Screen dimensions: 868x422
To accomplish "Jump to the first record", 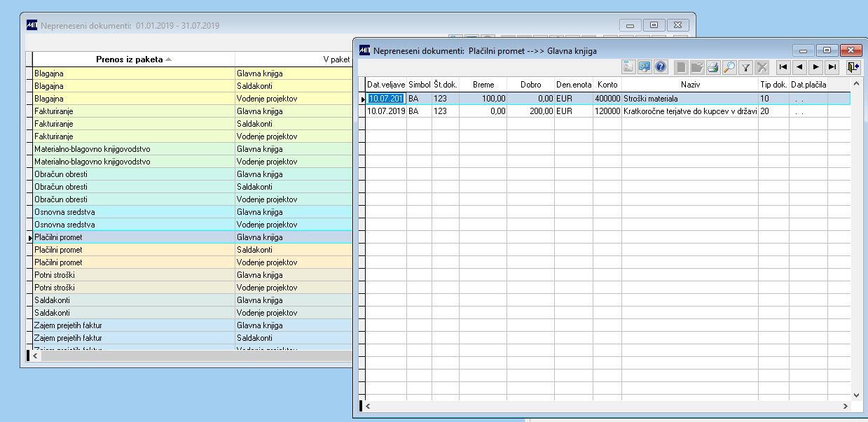I will 783,67.
